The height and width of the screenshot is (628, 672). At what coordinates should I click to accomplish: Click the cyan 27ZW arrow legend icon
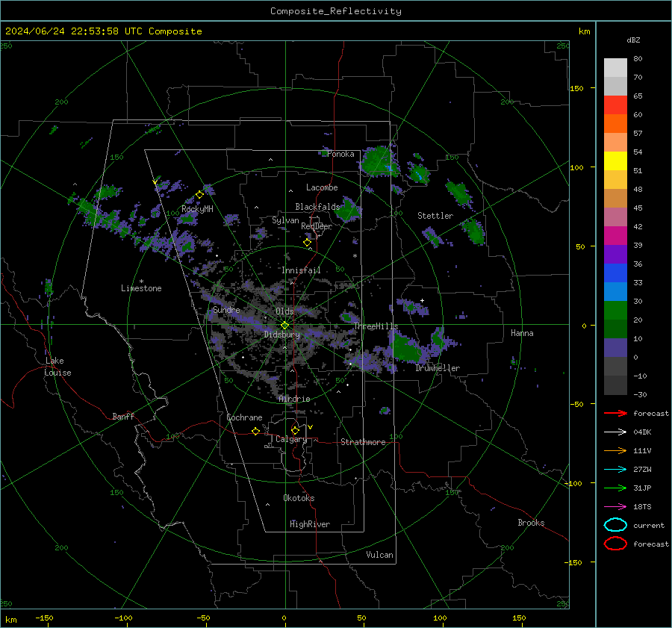(615, 470)
